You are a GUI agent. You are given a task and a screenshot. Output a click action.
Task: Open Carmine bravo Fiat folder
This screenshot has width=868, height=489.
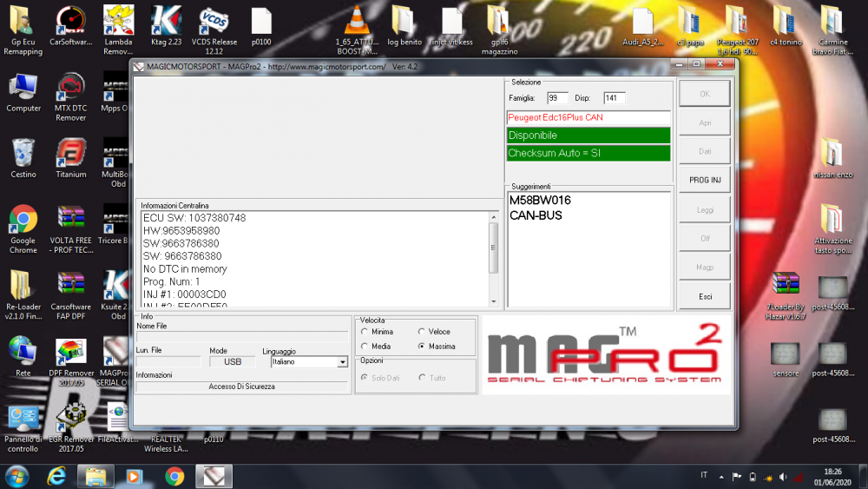(833, 30)
